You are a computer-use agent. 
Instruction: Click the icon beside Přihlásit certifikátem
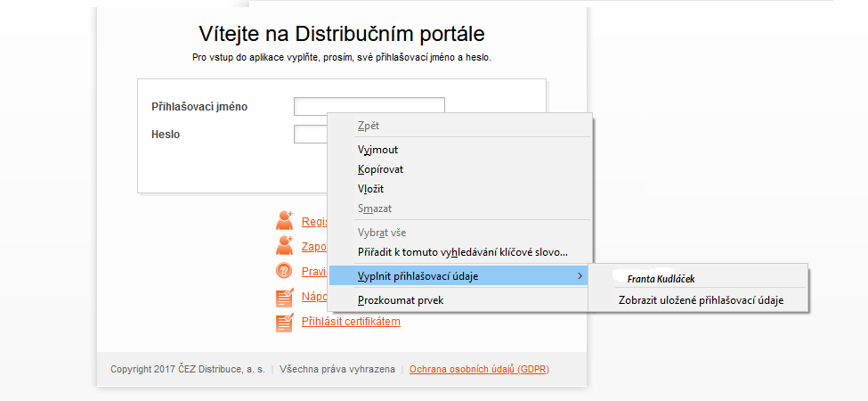pos(285,322)
